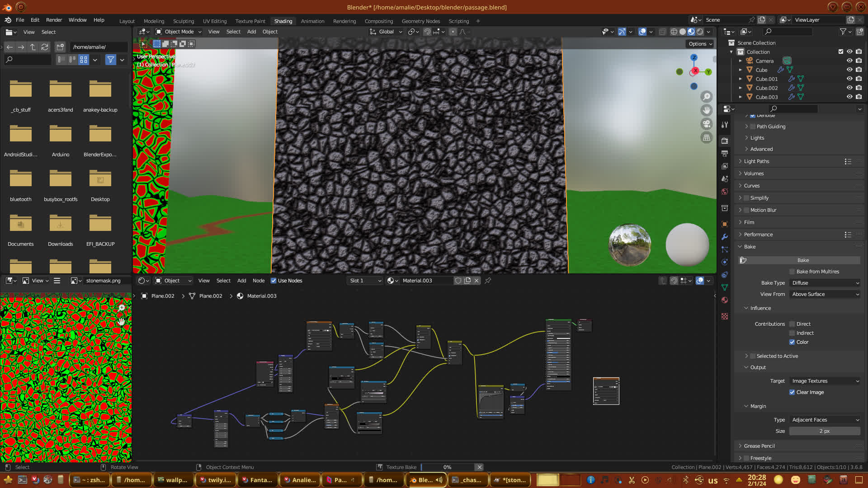Open the Render menu
Screen dimensions: 868x488
pos(54,20)
